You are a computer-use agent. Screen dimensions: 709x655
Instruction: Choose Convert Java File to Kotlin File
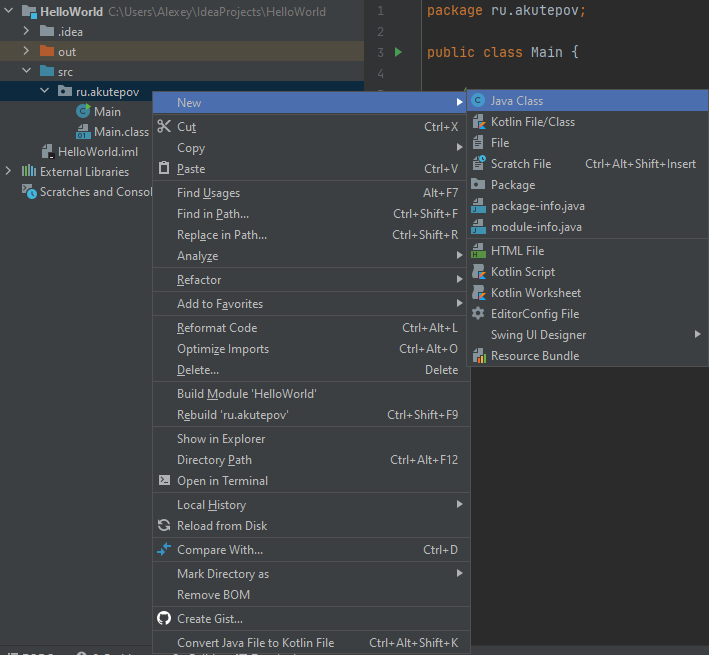[x=312, y=642]
